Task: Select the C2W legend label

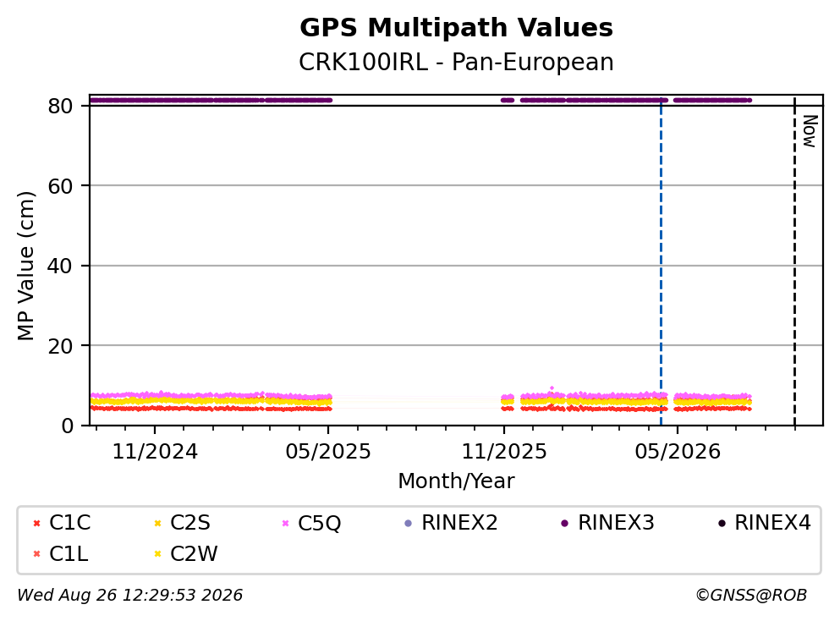Action: (194, 554)
